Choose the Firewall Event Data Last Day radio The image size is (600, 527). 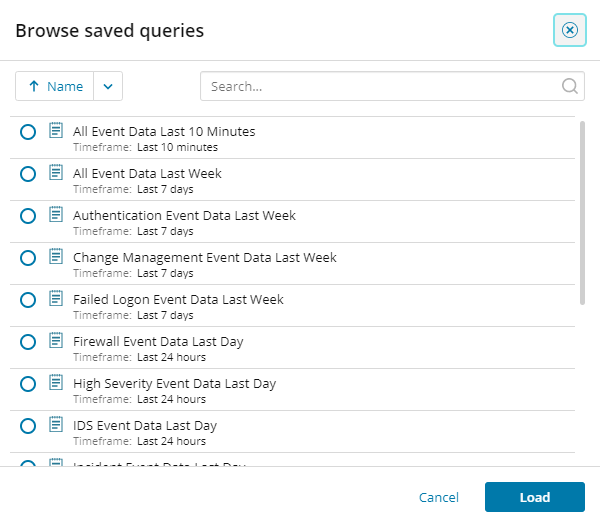pyautogui.click(x=28, y=342)
